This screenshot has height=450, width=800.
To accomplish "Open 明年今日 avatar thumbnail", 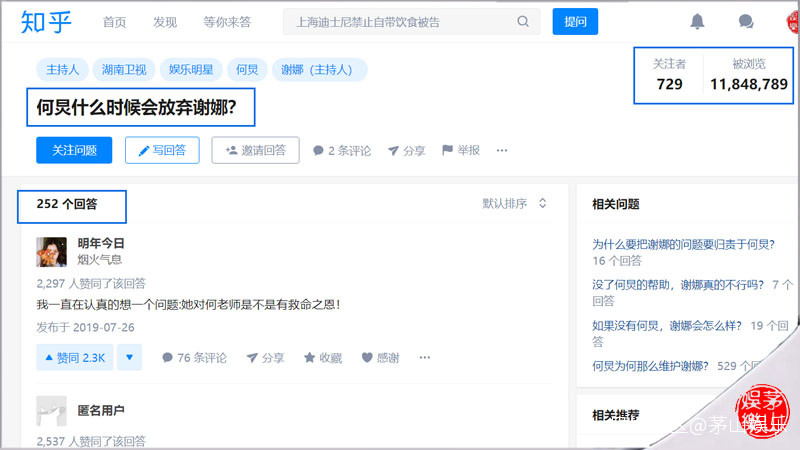I will [52, 252].
